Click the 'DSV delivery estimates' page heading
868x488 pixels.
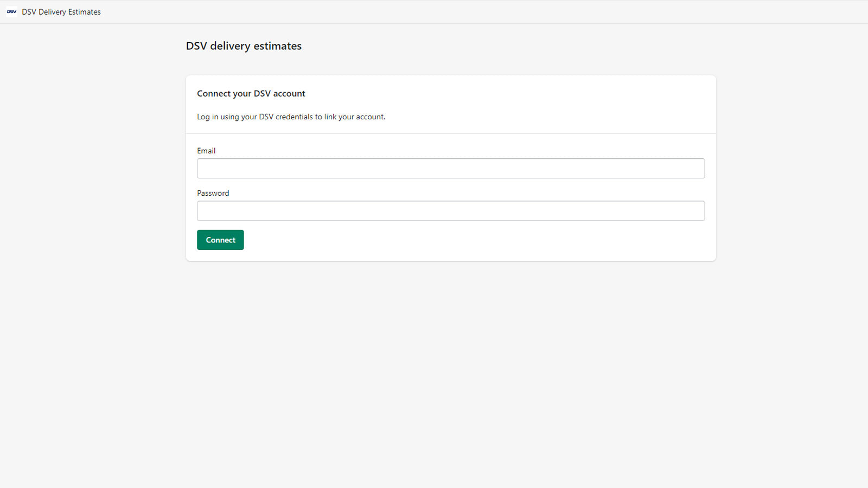click(244, 46)
